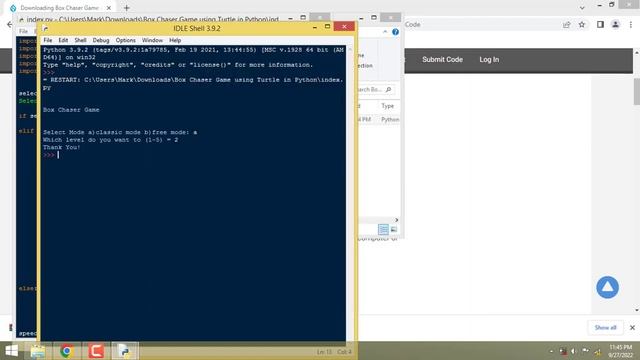Click the IDLE Shell title bar icon
Screen dimensions: 640x360
click(x=45, y=29)
